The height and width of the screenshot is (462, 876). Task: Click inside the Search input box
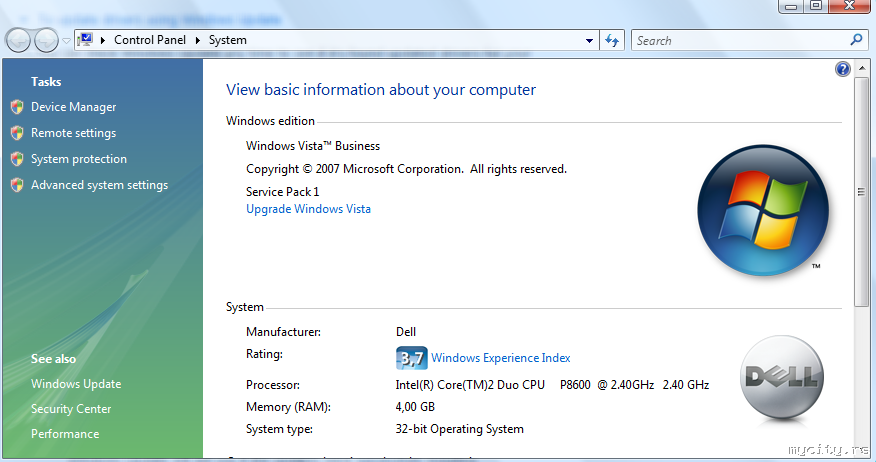(x=740, y=41)
